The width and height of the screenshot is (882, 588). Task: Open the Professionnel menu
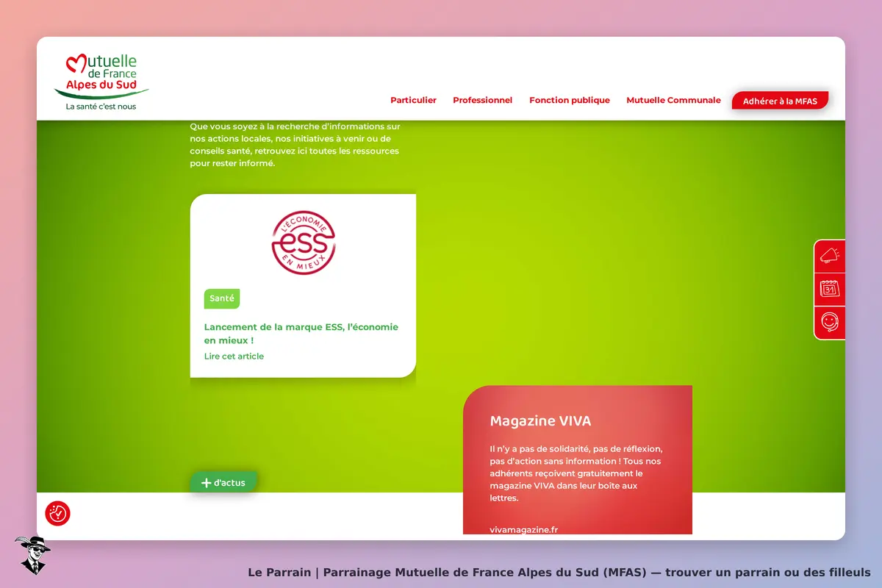click(482, 100)
